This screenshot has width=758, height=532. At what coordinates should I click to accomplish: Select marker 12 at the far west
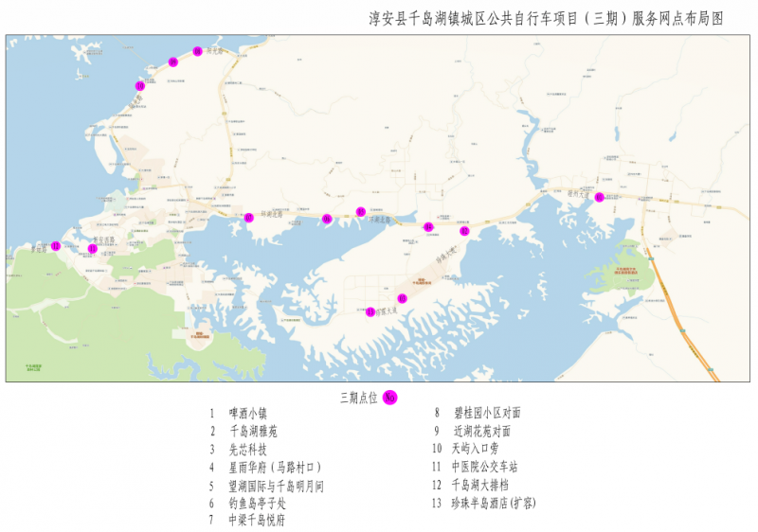(x=56, y=246)
